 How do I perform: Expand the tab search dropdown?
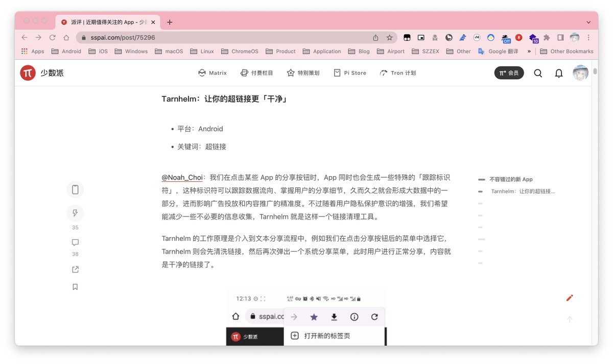pos(588,22)
